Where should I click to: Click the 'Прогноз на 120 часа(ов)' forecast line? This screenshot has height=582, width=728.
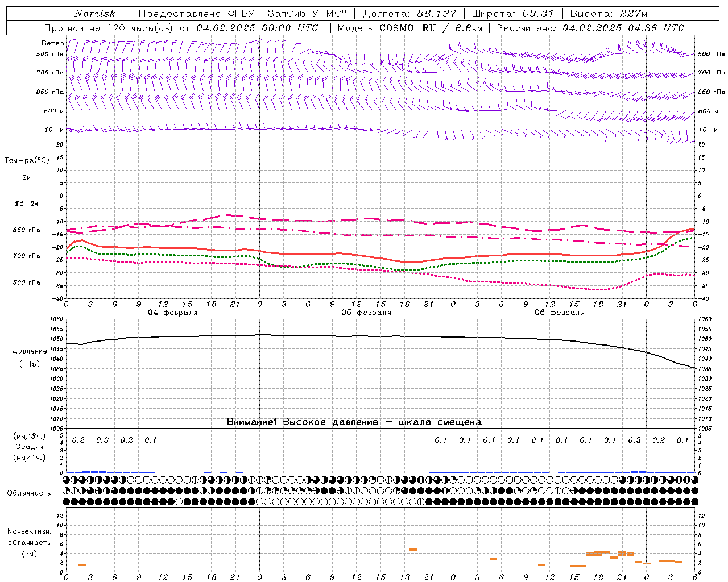[x=109, y=28]
